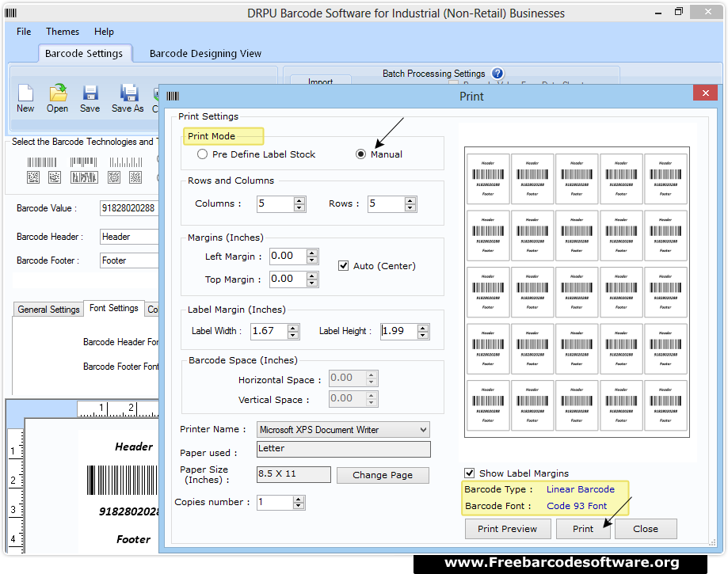Click the New document icon
728x574 pixels.
25,93
